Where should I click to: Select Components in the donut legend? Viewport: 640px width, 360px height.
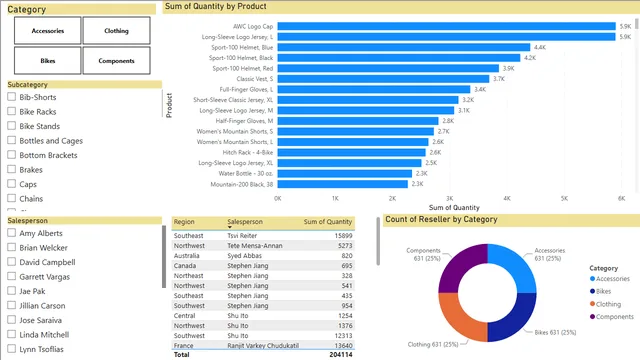[x=612, y=317]
